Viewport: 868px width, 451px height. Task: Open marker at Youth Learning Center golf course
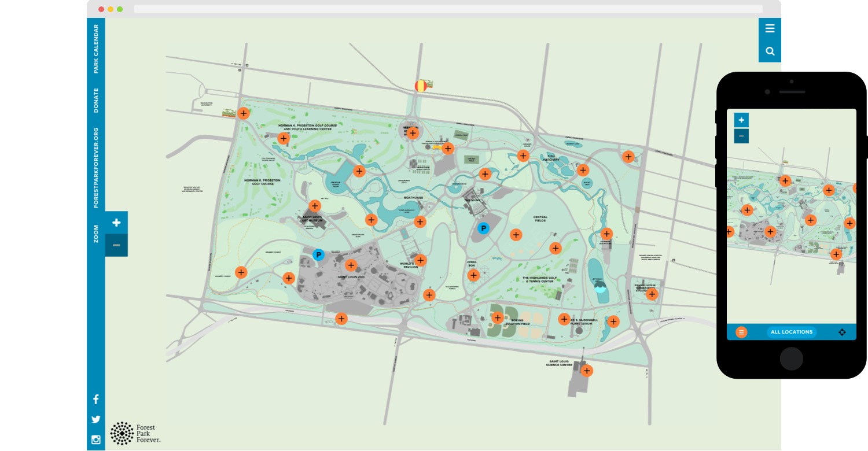(284, 138)
